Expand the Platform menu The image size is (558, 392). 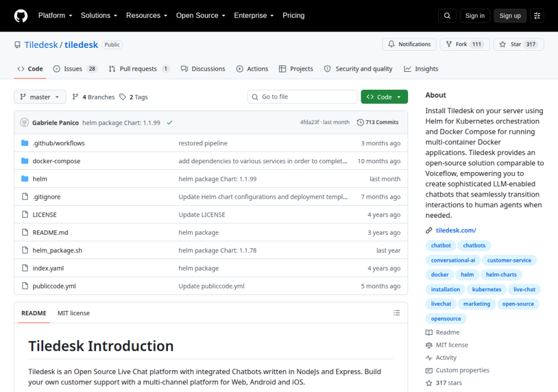coord(55,16)
